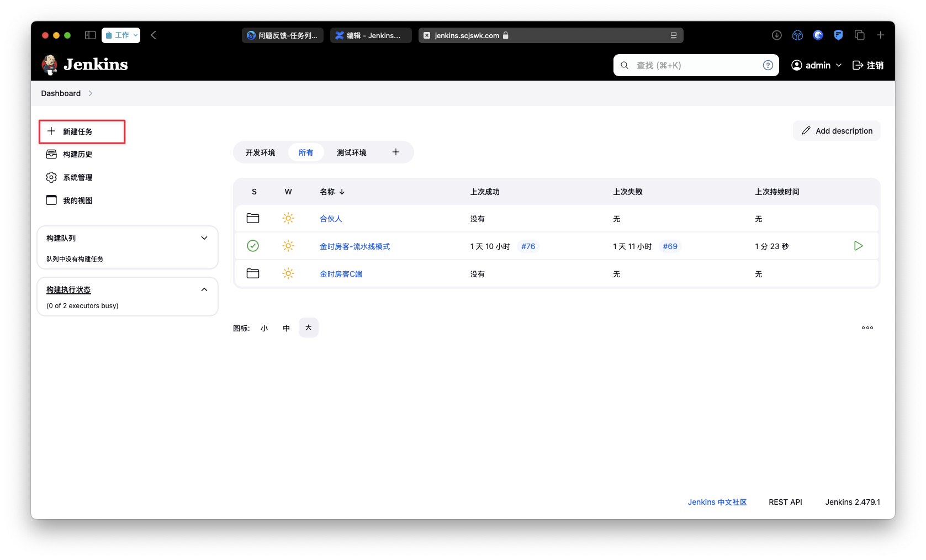This screenshot has height=560, width=926.
Task: Toggle the browser sidebar icon
Action: click(x=91, y=35)
